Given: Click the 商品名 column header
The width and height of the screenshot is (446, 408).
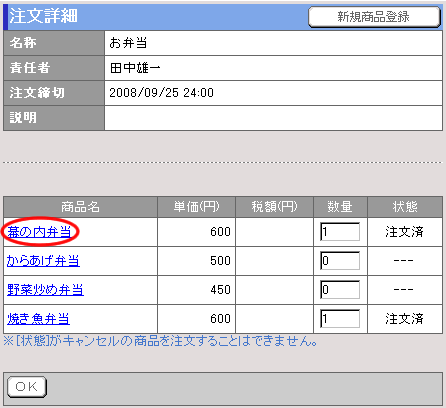Looking at the screenshot, I should (80, 207).
